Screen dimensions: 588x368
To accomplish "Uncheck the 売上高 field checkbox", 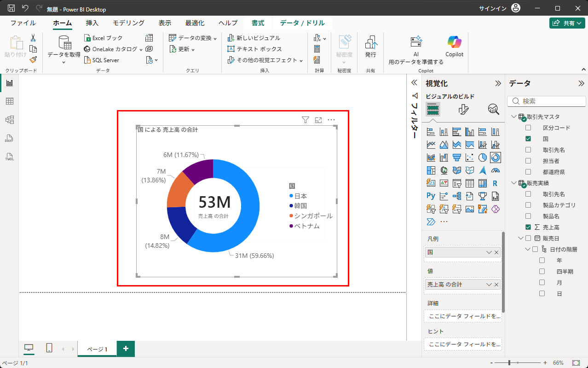I will (x=528, y=227).
